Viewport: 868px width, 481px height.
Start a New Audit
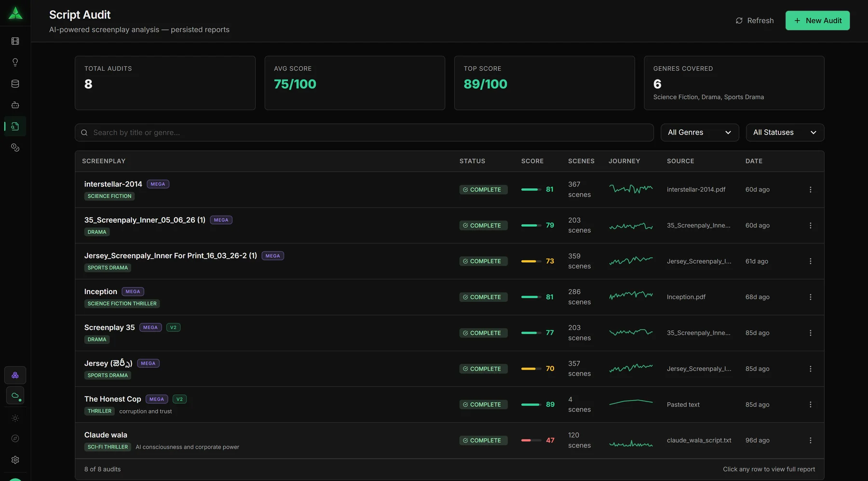(817, 21)
